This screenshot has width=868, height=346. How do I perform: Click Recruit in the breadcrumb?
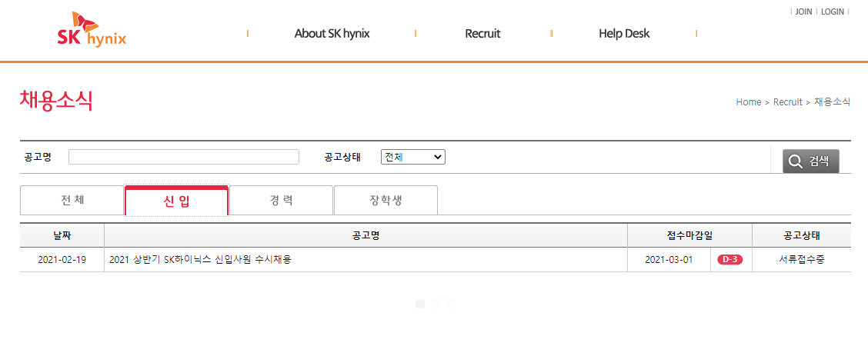[788, 102]
